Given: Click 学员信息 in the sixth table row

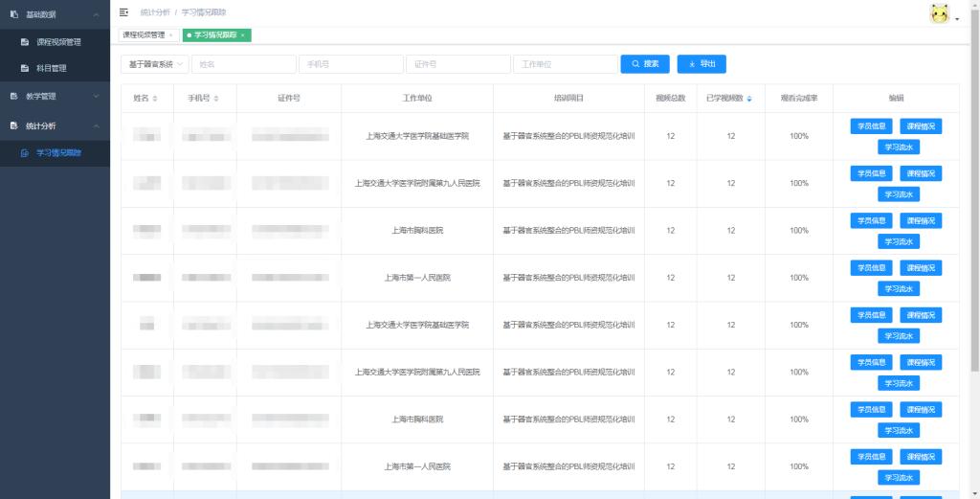Looking at the screenshot, I should [871, 362].
